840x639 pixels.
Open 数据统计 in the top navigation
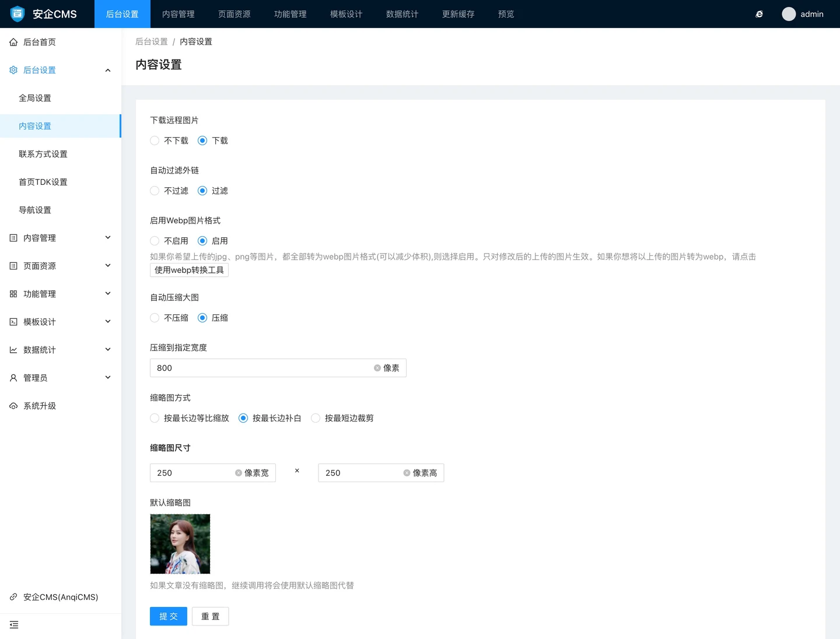tap(402, 14)
